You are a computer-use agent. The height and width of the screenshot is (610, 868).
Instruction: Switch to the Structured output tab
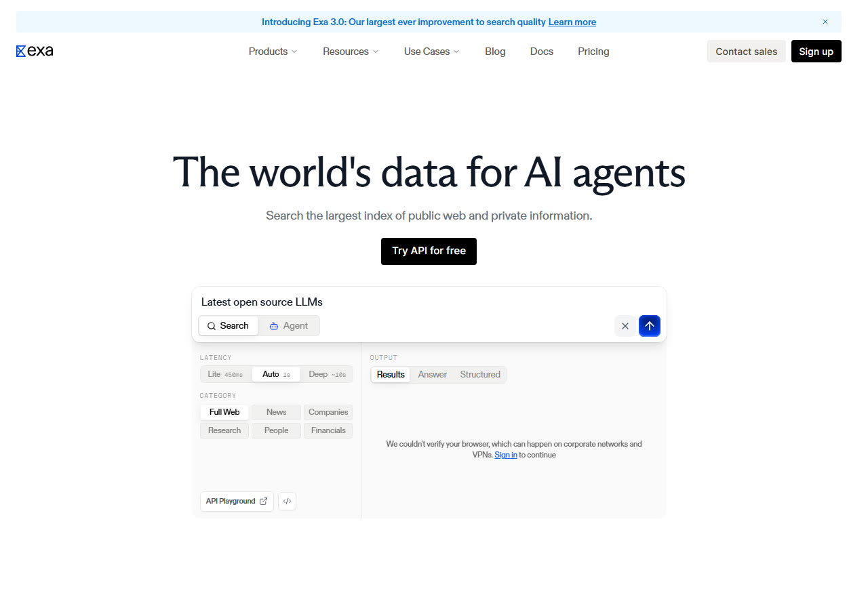point(480,374)
